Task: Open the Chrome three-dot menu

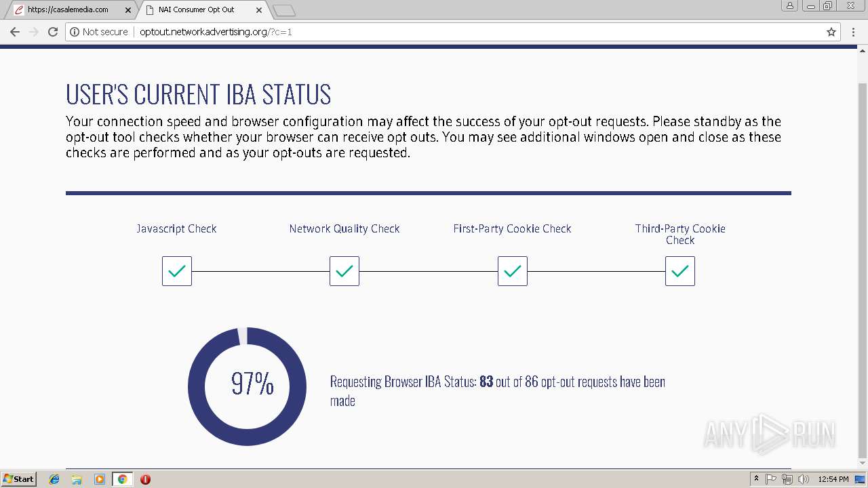Action: coord(854,32)
